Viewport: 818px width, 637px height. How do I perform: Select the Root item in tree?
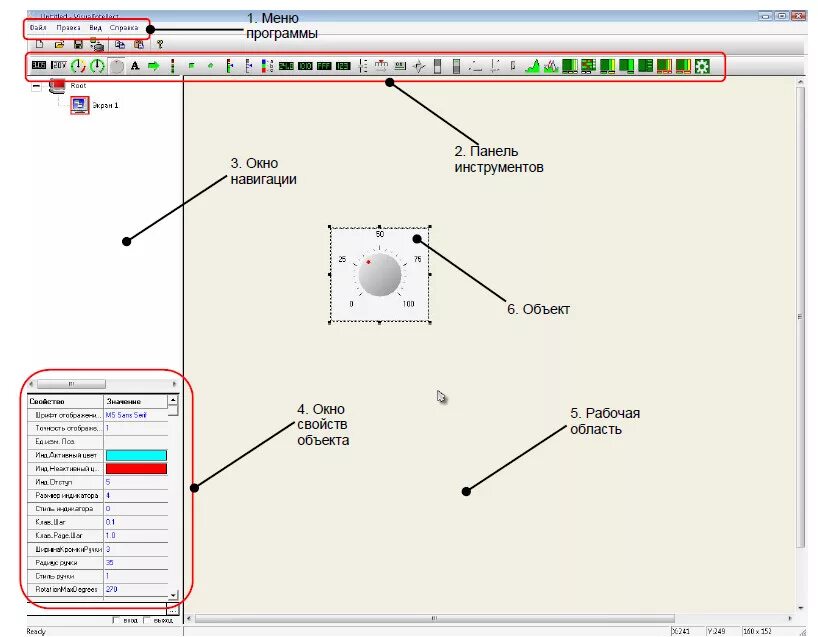(x=78, y=86)
